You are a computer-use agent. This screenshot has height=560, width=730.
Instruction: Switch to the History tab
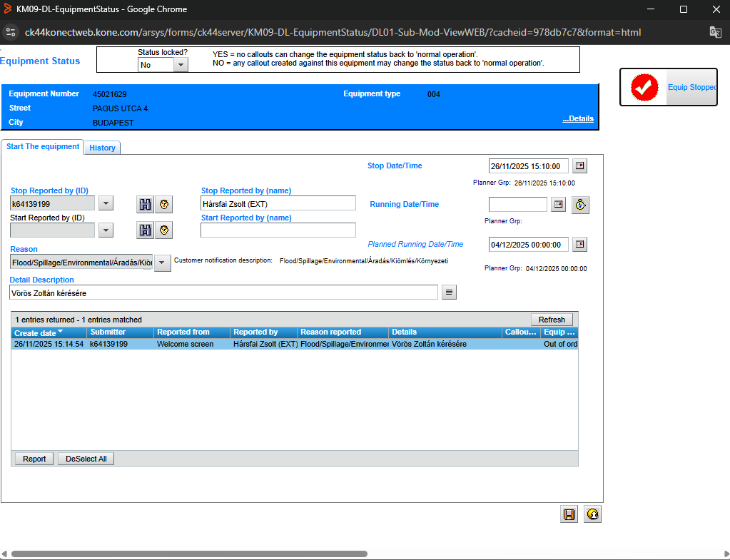coord(103,148)
